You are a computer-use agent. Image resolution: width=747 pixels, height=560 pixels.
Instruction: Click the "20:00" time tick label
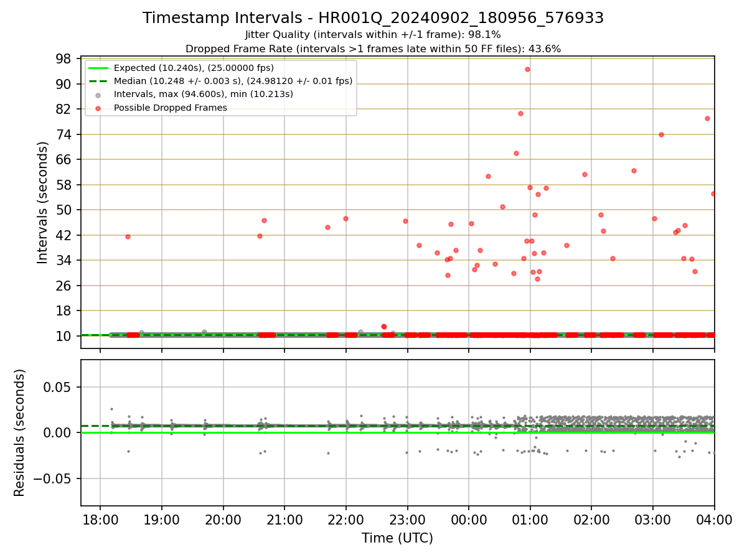point(223,520)
